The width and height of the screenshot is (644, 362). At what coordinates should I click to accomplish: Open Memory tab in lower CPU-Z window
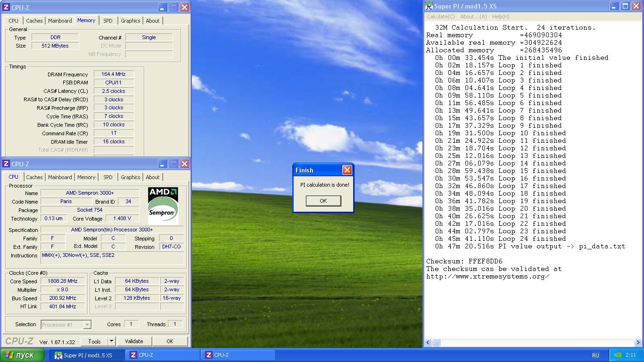pyautogui.click(x=86, y=177)
